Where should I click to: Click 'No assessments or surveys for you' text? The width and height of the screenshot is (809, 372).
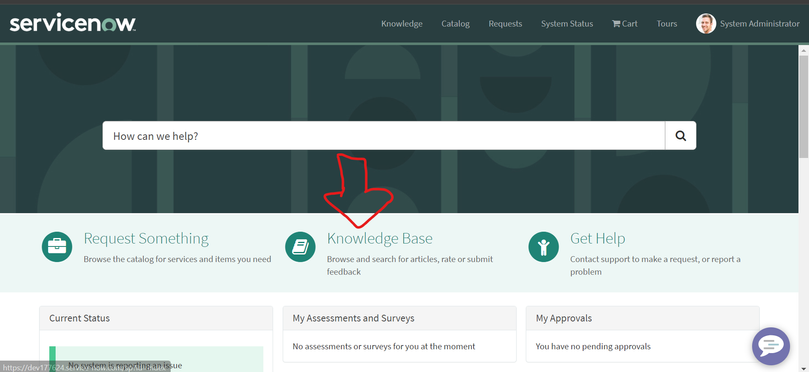pos(384,347)
